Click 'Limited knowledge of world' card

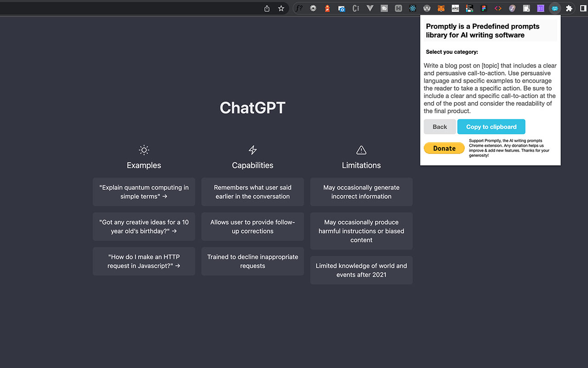(x=362, y=270)
